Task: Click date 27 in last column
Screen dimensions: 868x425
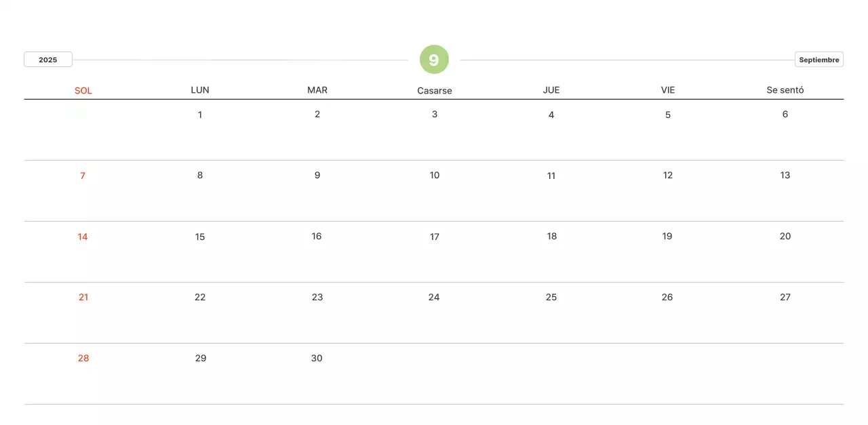Action: coord(785,298)
